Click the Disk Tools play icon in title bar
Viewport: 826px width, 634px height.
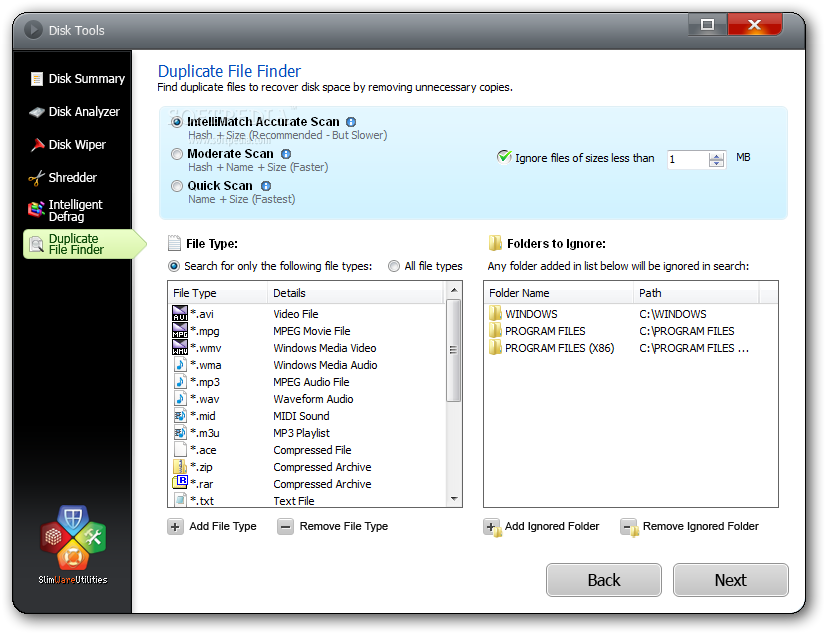[x=33, y=30]
